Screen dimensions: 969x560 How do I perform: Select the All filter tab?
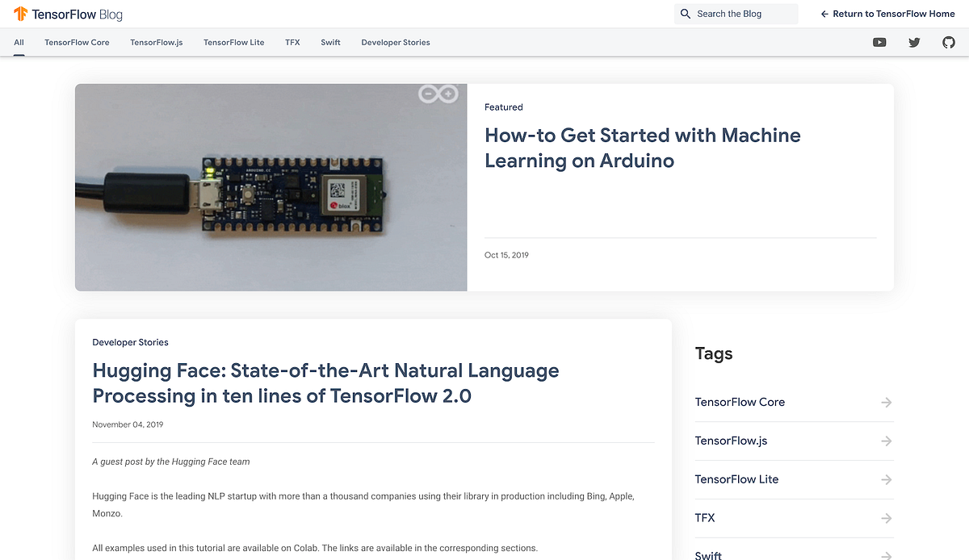[x=19, y=42]
